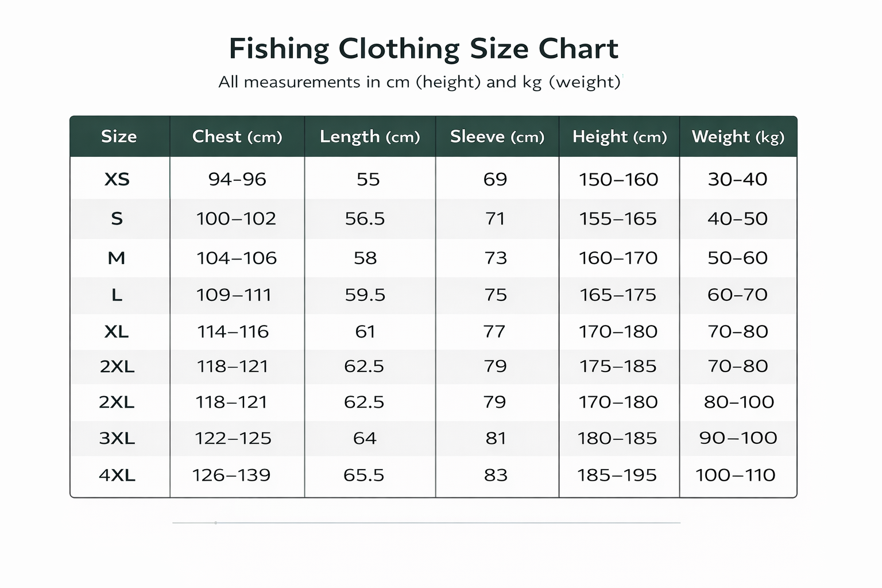Click weight value 100–110
The height and width of the screenshot is (588, 882).
point(735,475)
